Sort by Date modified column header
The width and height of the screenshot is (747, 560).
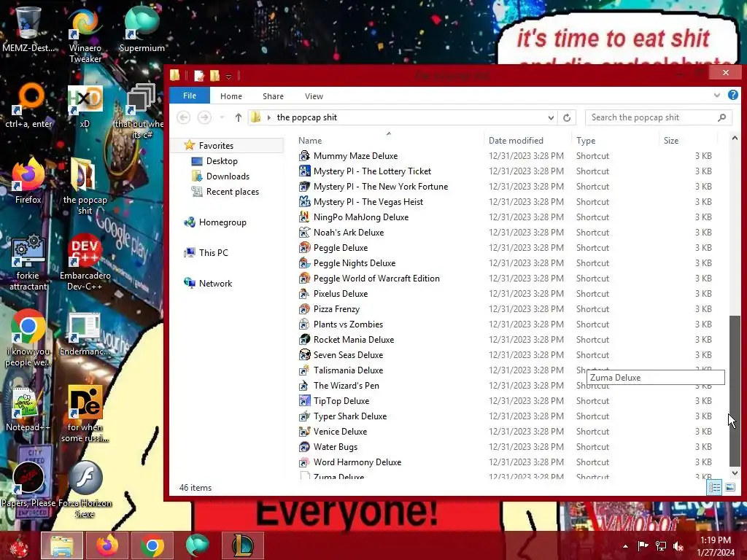point(528,141)
